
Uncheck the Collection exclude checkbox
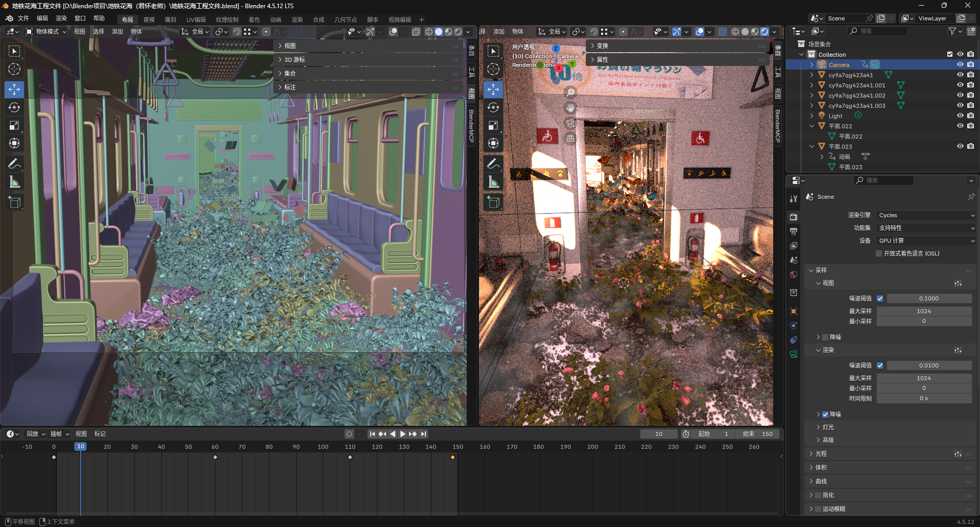(x=950, y=55)
